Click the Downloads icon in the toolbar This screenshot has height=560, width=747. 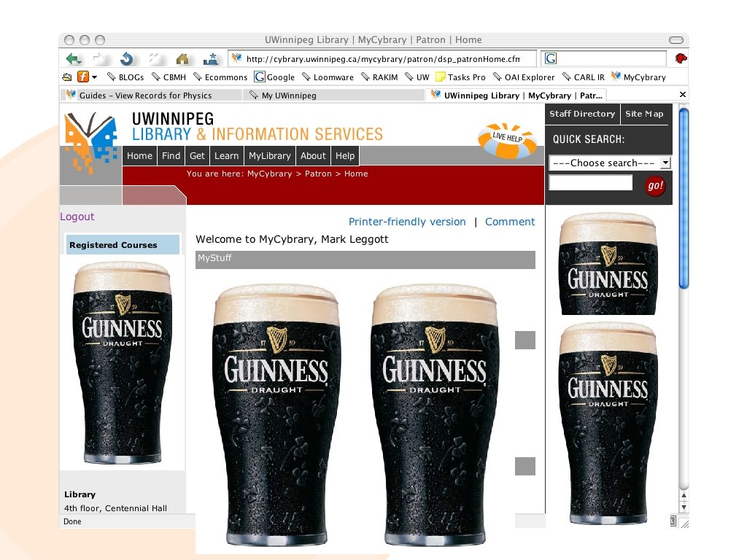click(211, 59)
